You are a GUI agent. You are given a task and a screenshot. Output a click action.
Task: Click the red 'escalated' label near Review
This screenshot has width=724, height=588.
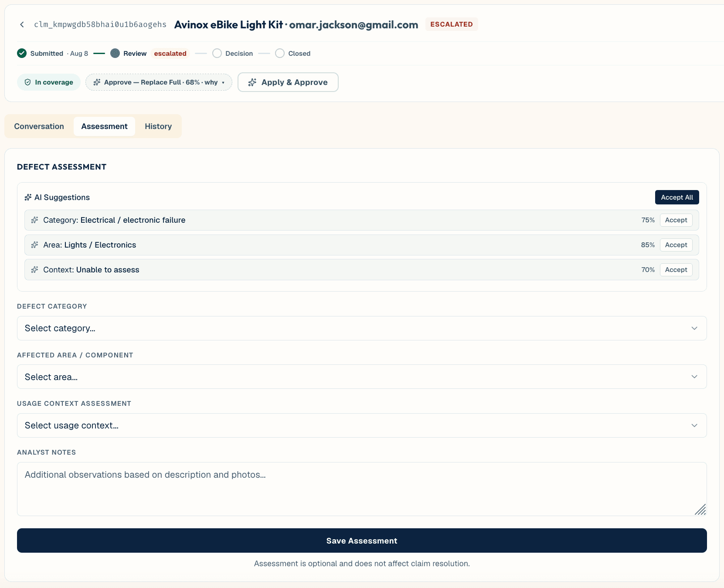(170, 53)
